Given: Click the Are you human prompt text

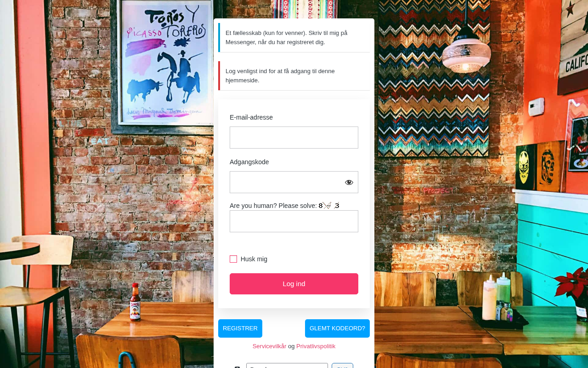Looking at the screenshot, I should pyautogui.click(x=273, y=206).
